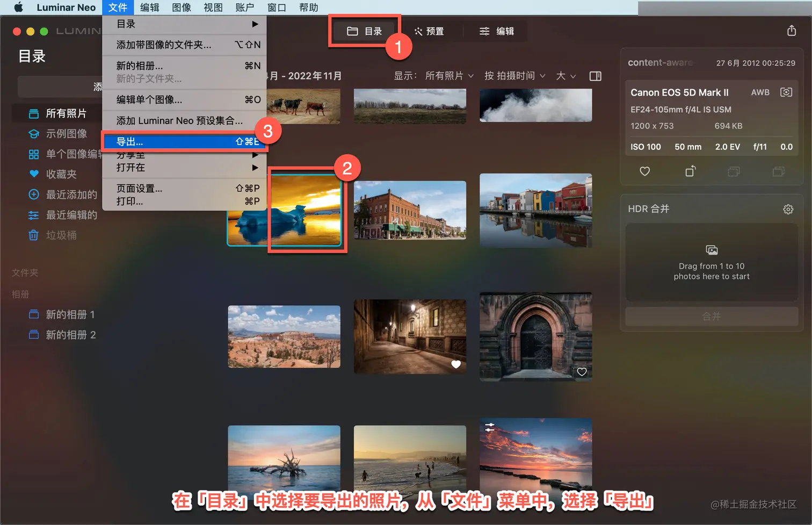Image resolution: width=812 pixels, height=525 pixels.
Task: Open the 窗口 menu
Action: tap(277, 8)
